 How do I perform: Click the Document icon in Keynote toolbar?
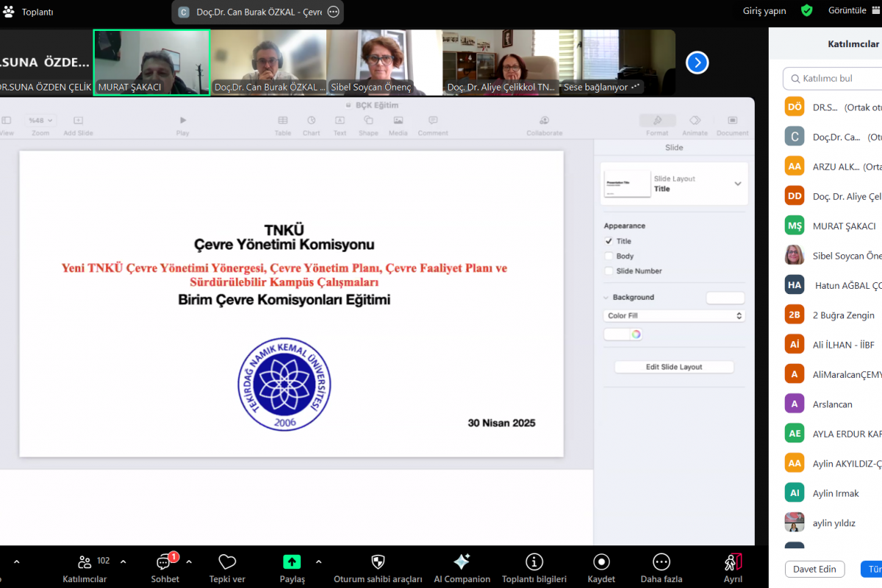click(732, 121)
